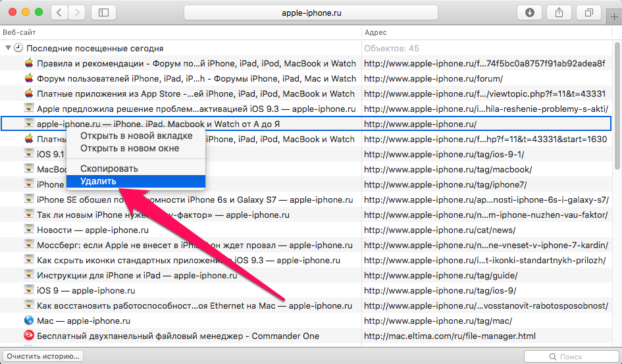Select 'Как скрыть иконки стандартных' history entry
The width and height of the screenshot is (622, 364).
pos(188,261)
